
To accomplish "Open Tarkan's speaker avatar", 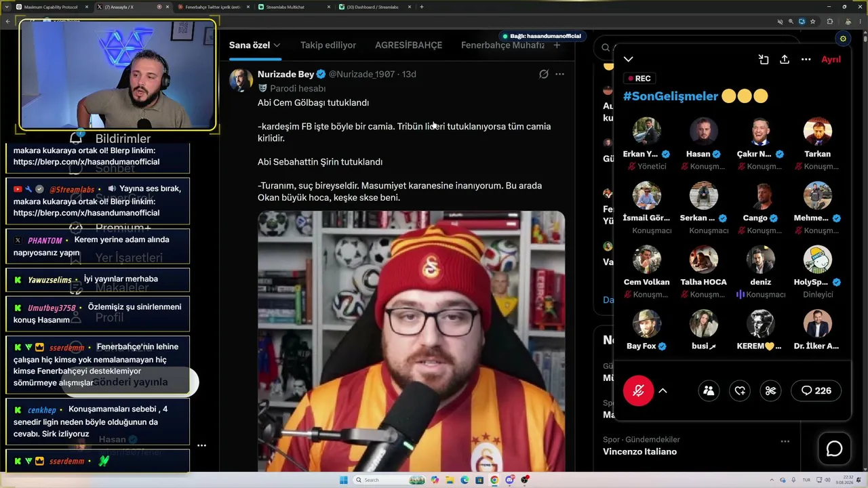I will pyautogui.click(x=817, y=131).
